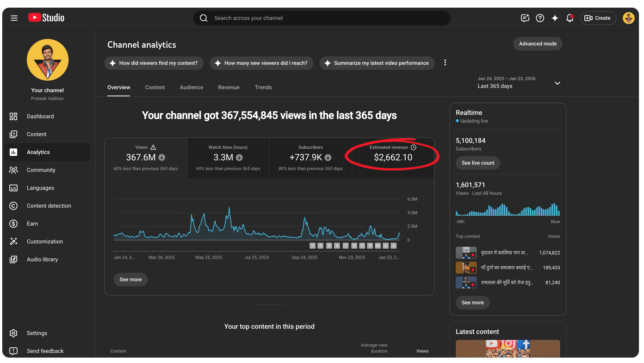Image resolution: width=644 pixels, height=363 pixels.
Task: Open the Audio library
Action: pos(42,259)
